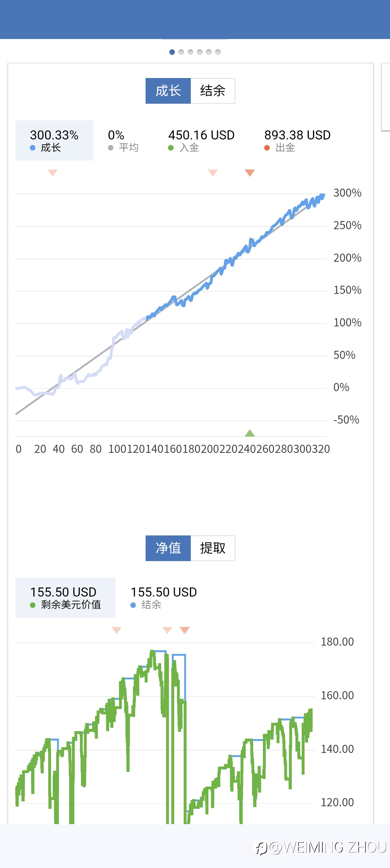Click the dark overlapping marker above equity chart
The width and height of the screenshot is (390, 868).
[185, 630]
